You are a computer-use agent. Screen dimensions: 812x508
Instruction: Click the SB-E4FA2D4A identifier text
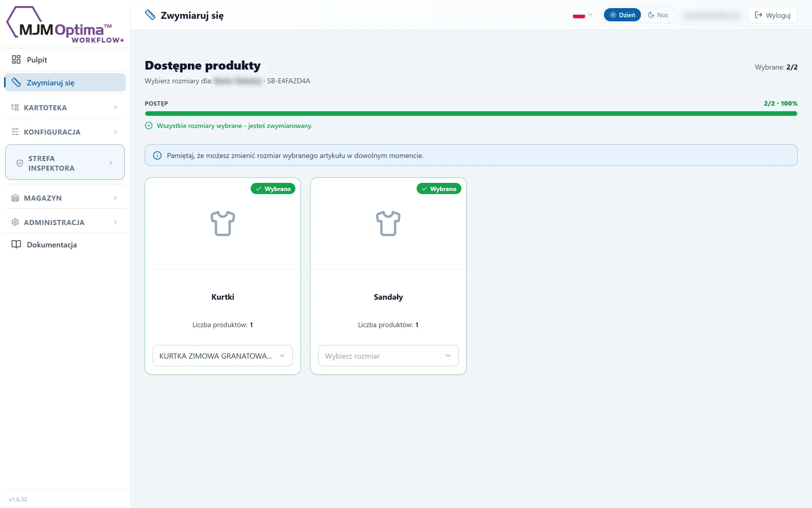(x=288, y=81)
